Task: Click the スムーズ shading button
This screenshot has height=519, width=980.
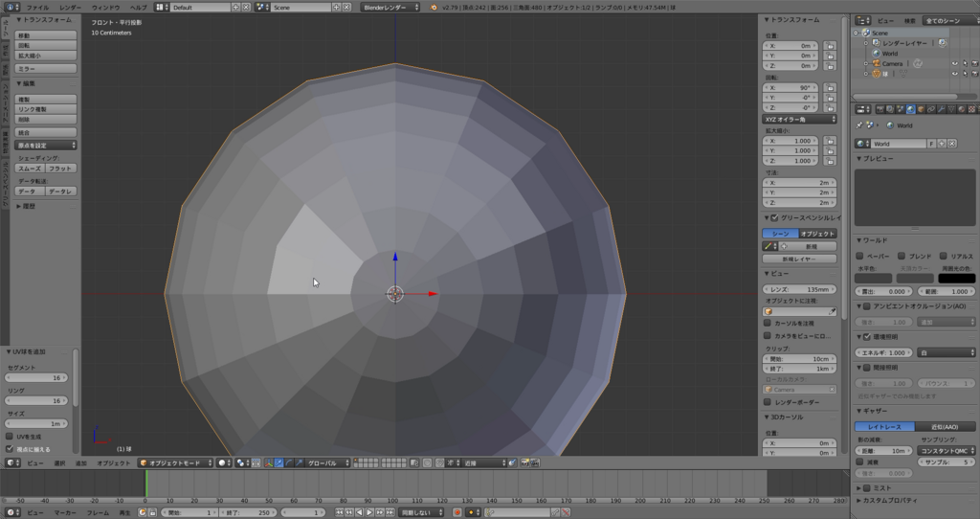Action: [30, 169]
